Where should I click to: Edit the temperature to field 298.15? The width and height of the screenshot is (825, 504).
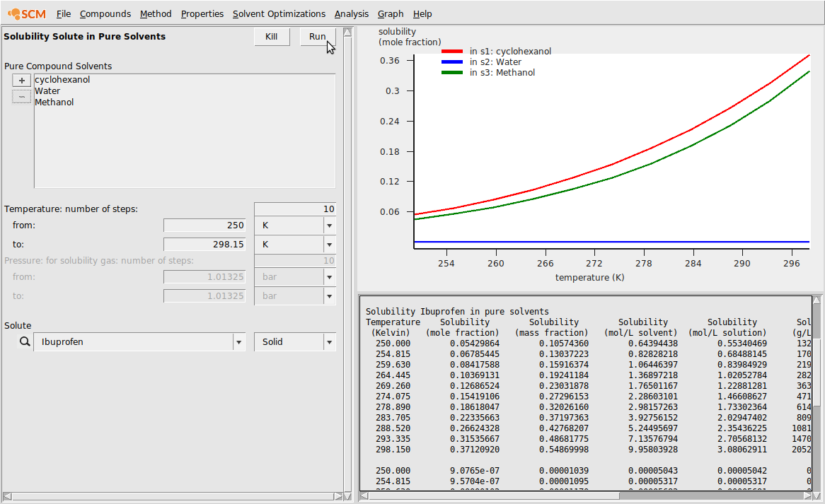coord(204,245)
